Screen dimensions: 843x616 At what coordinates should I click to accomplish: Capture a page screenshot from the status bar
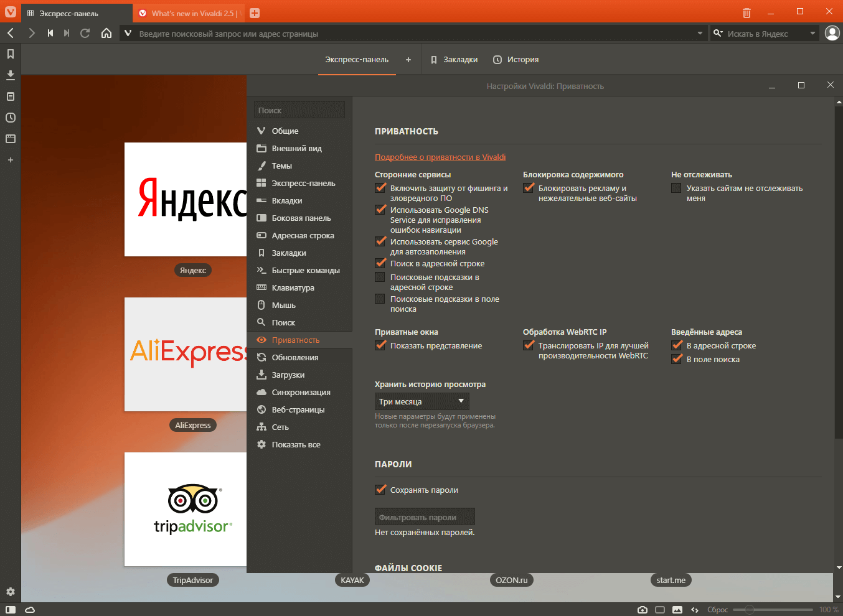642,610
